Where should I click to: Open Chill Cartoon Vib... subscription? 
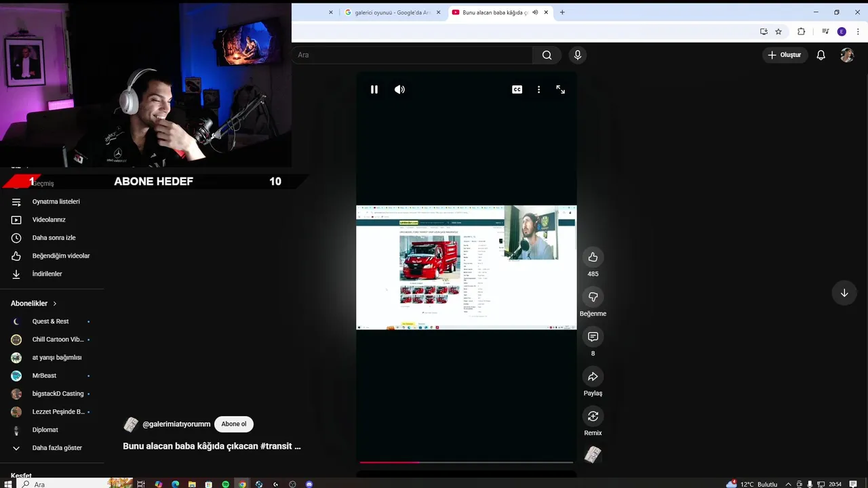point(53,340)
